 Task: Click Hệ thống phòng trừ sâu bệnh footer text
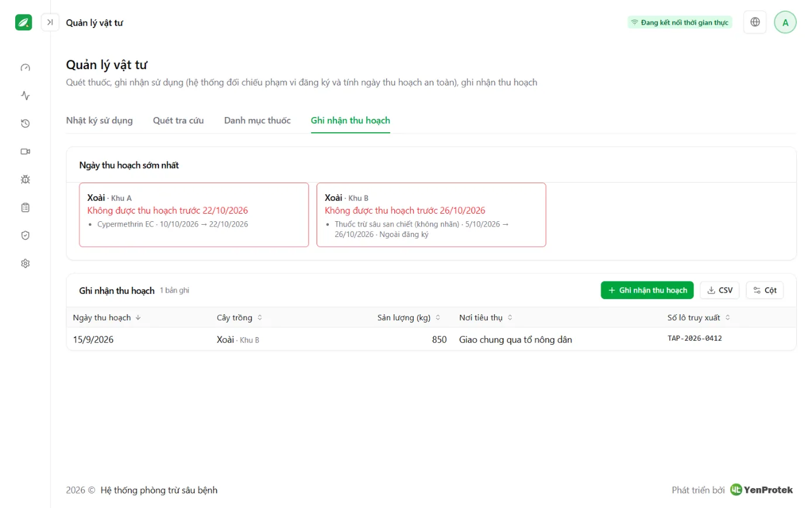[x=159, y=490]
